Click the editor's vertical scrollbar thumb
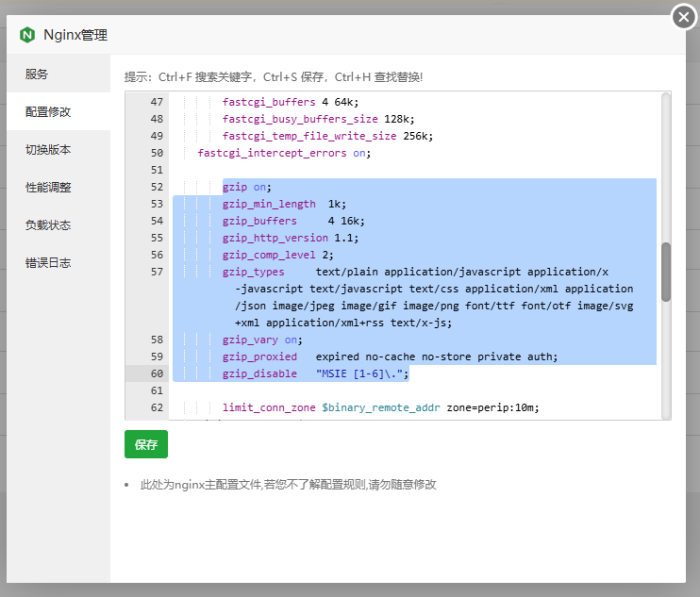Image resolution: width=700 pixels, height=597 pixels. [665, 272]
